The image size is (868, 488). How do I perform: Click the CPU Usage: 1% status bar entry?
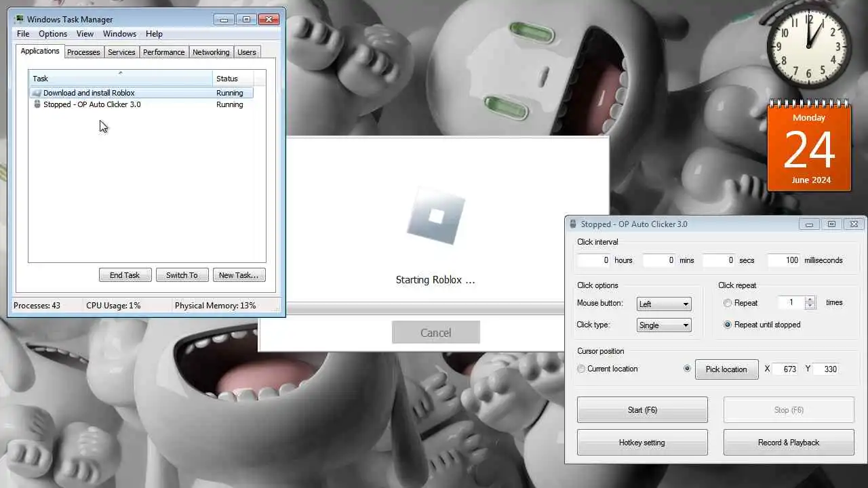pos(113,306)
